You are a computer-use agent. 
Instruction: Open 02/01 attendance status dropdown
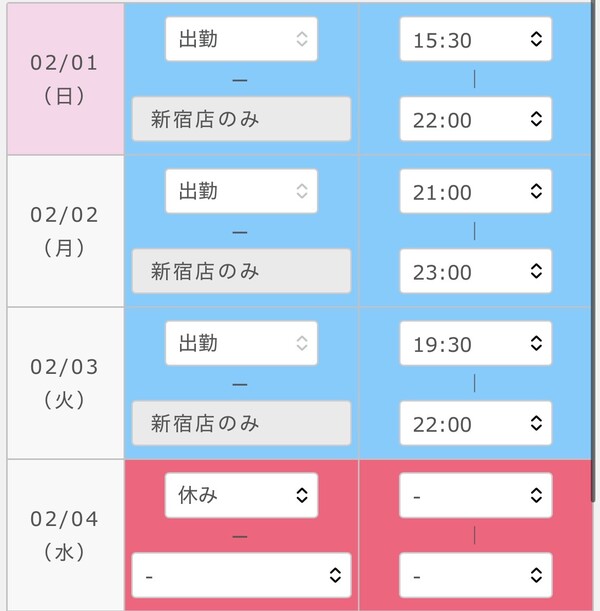[x=241, y=39]
